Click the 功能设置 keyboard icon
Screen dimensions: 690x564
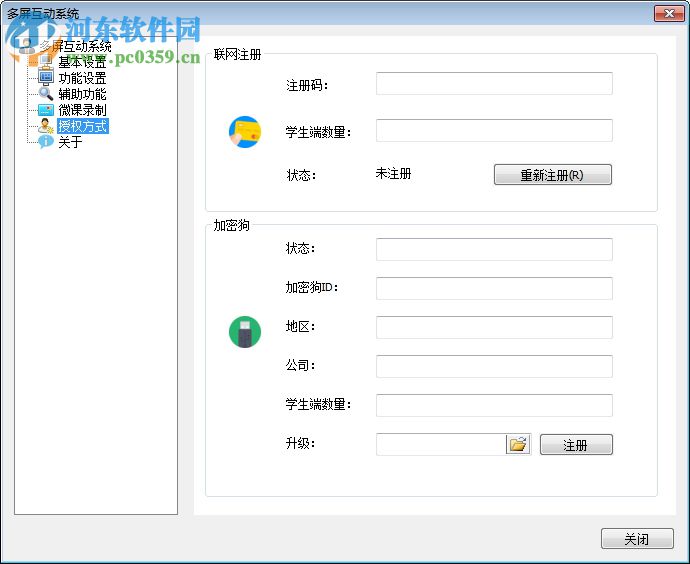pos(46,78)
